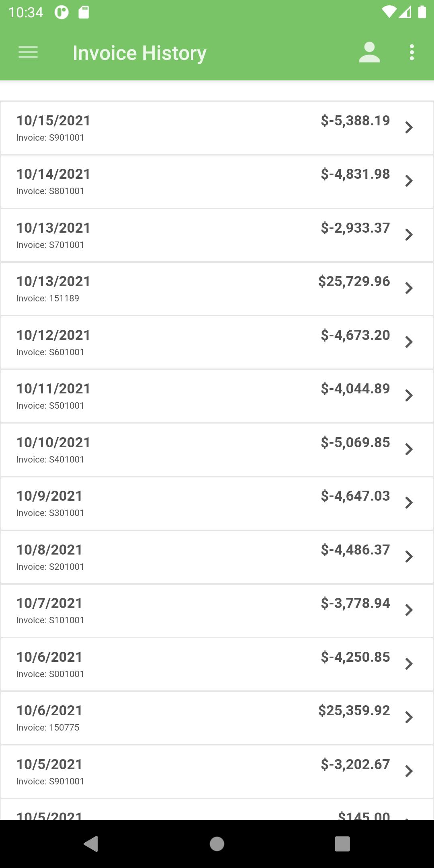Open invoice S501001 for $-4,044.89
Screen dimensions: 434x868
click(x=217, y=396)
